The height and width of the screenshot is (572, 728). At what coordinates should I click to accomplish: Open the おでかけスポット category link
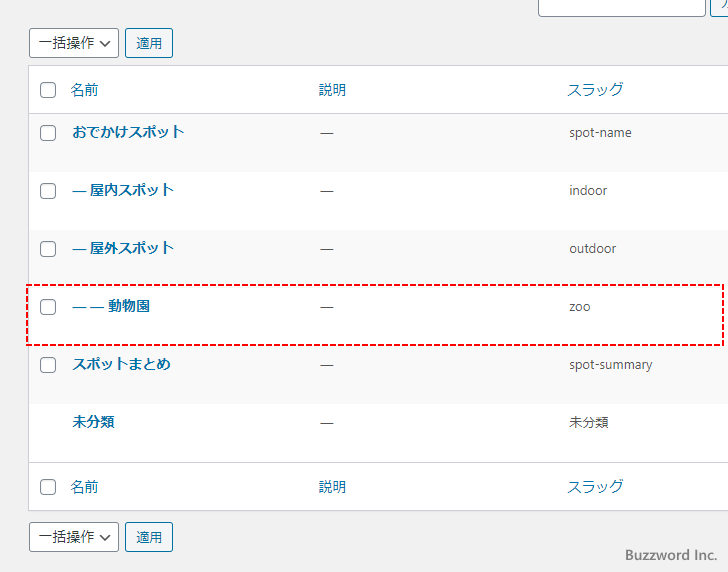point(128,132)
